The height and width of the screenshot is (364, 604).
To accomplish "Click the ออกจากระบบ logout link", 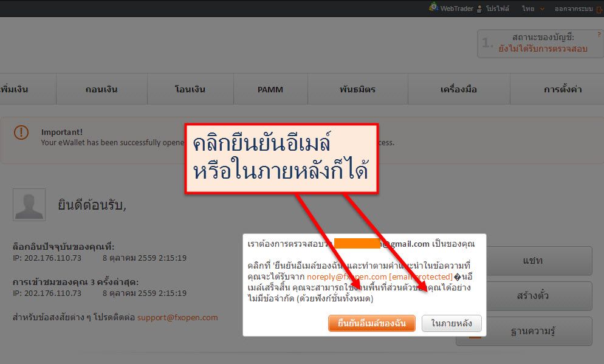I will point(574,9).
